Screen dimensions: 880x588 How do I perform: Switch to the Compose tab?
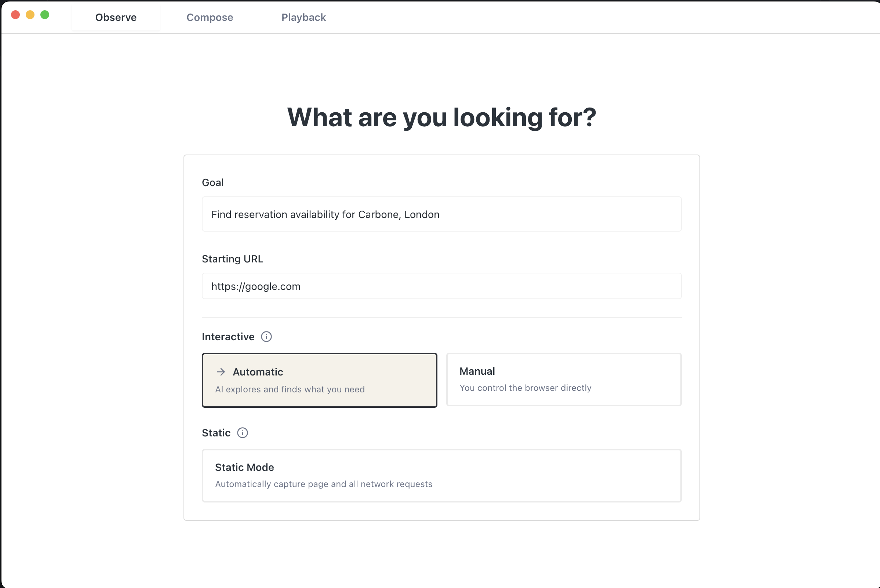coord(210,17)
